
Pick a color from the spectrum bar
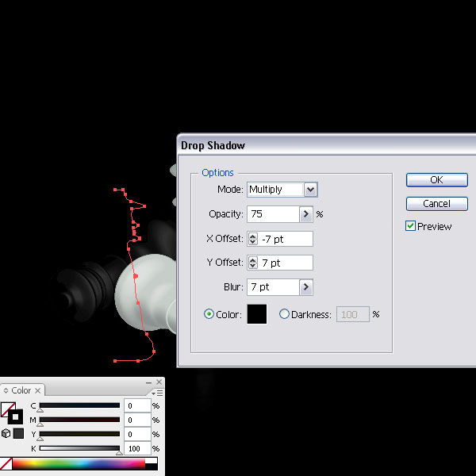(79, 464)
